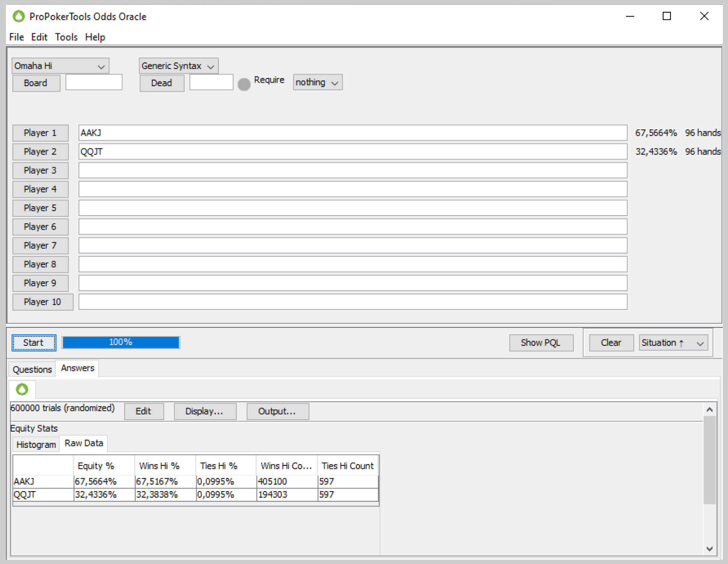Open the File menu
Screen dimensions: 728x564
[x=16, y=37]
